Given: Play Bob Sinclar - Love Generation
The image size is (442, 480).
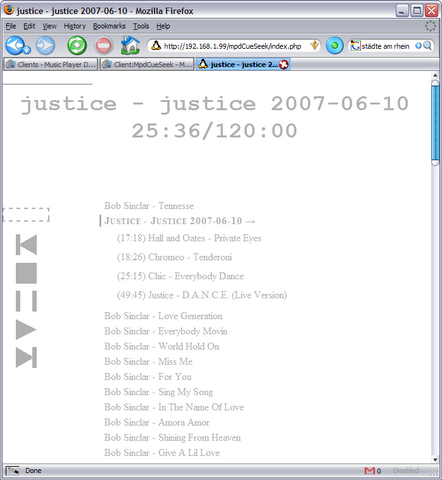Looking at the screenshot, I should [163, 316].
